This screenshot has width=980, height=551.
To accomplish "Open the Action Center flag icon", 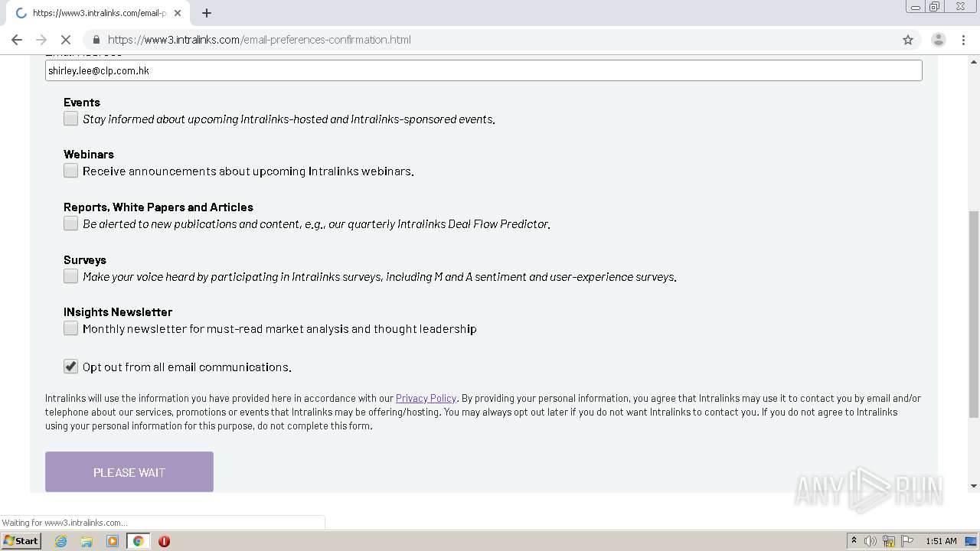I will coord(907,541).
